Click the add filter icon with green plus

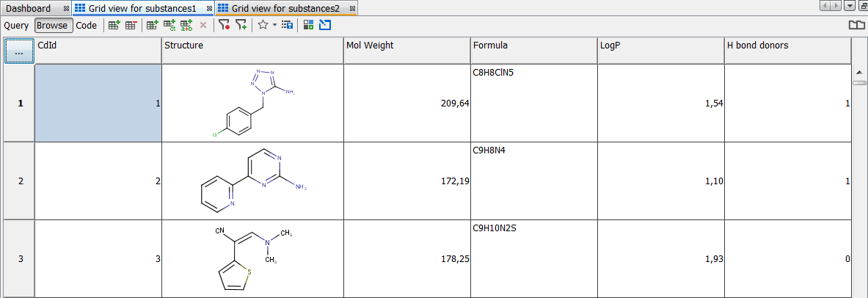click(241, 25)
